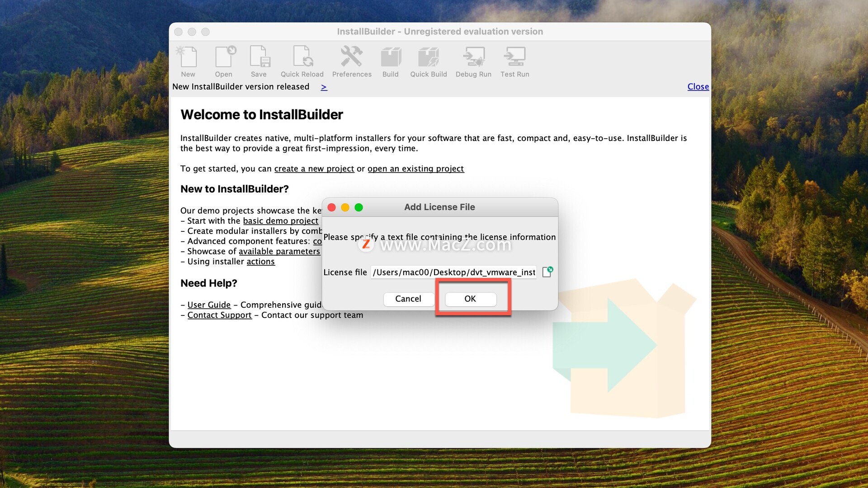Click the Quick Build toolbar icon
This screenshot has height=488, width=868.
point(429,62)
